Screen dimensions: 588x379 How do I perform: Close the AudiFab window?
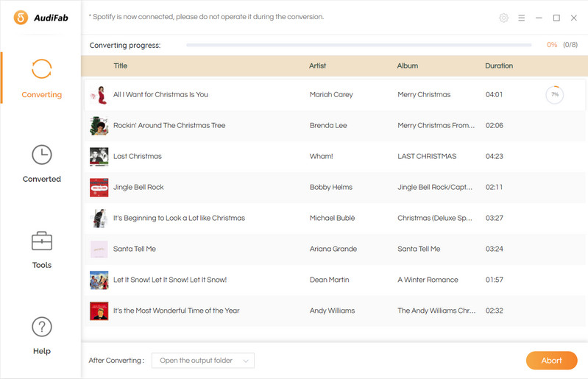[574, 18]
